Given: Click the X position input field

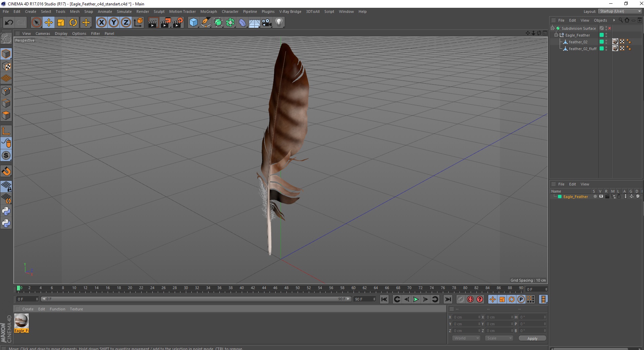Looking at the screenshot, I should (467, 317).
